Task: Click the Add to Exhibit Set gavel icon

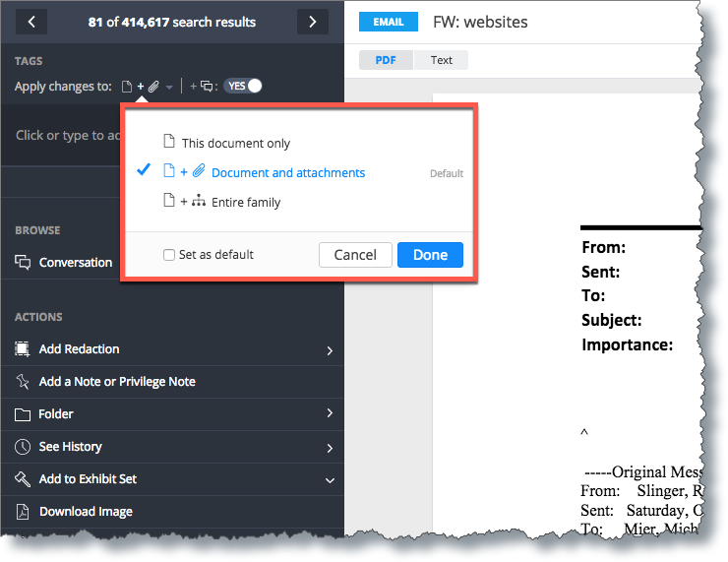Action: 23,479
